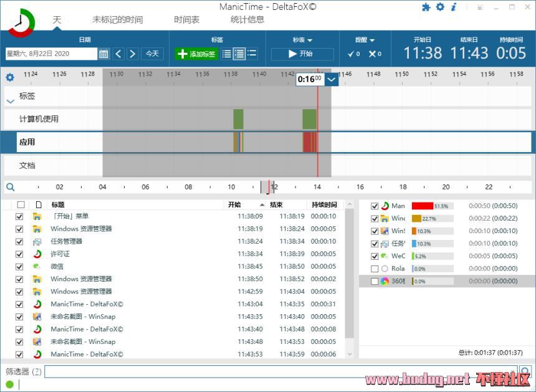
Task: Click the search magnifier below the timeline
Action: click(x=10, y=186)
